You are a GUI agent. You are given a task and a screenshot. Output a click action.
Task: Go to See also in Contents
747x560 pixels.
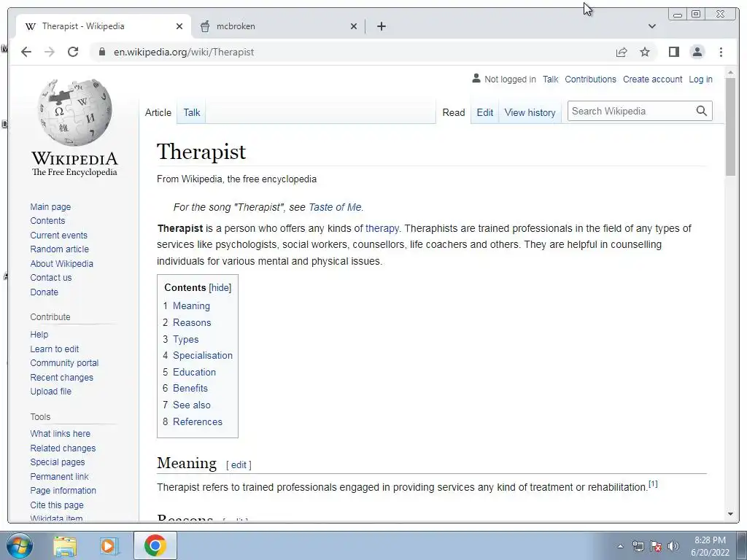click(192, 405)
